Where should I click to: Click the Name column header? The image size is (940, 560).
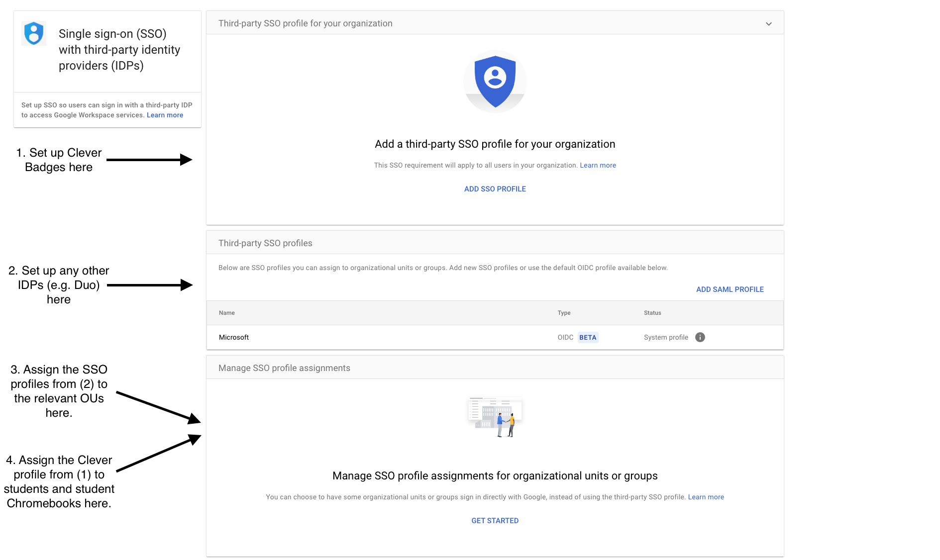pos(226,313)
